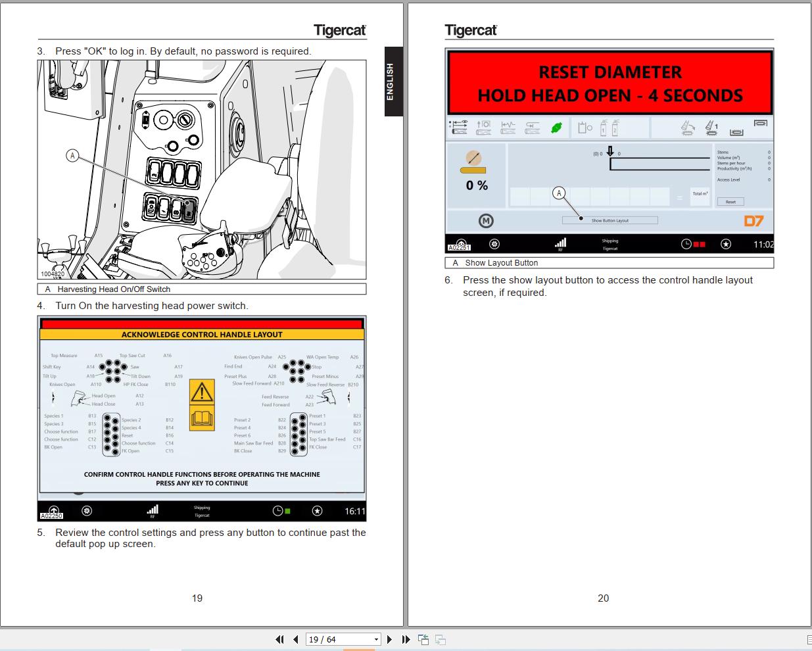Click the green harvesting head icon
This screenshot has width=812, height=651.
[556, 128]
